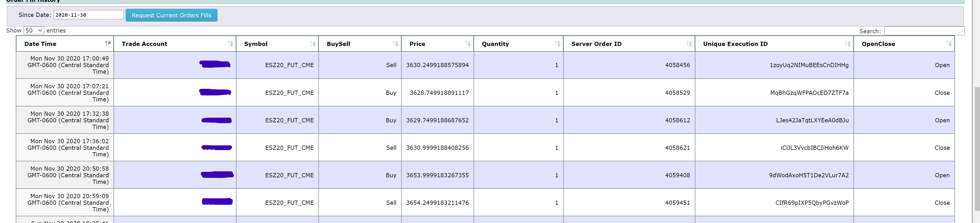Click price 3653.9999183267355
This screenshot has width=980, height=223.
point(438,175)
